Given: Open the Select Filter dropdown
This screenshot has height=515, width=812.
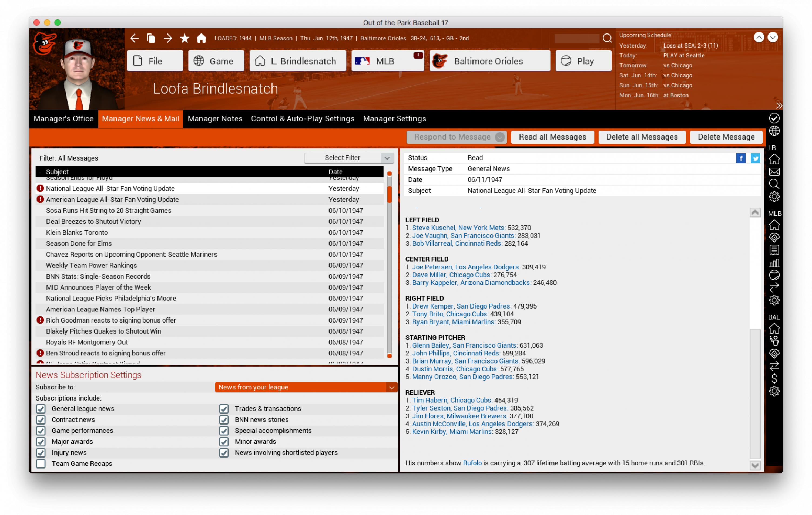Looking at the screenshot, I should 349,158.
